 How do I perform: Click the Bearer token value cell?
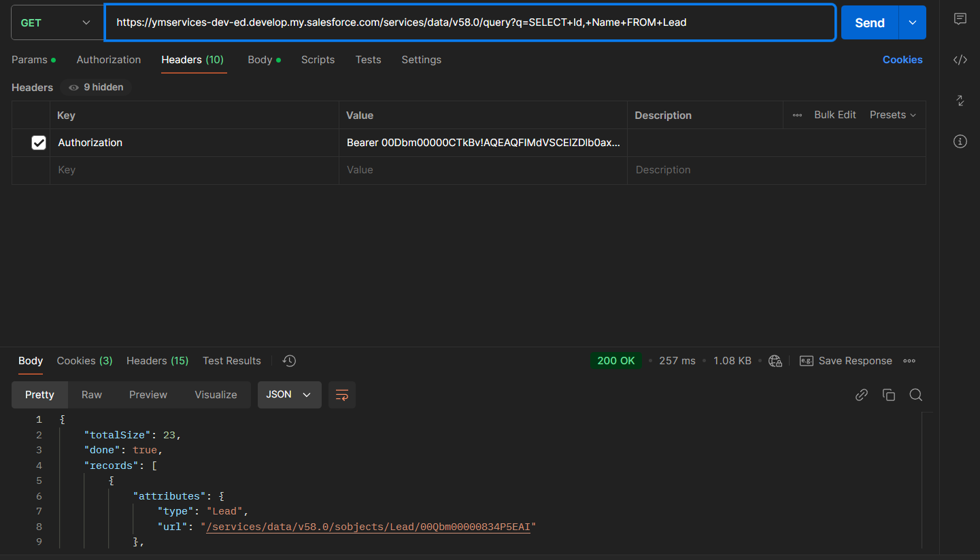[x=483, y=143]
